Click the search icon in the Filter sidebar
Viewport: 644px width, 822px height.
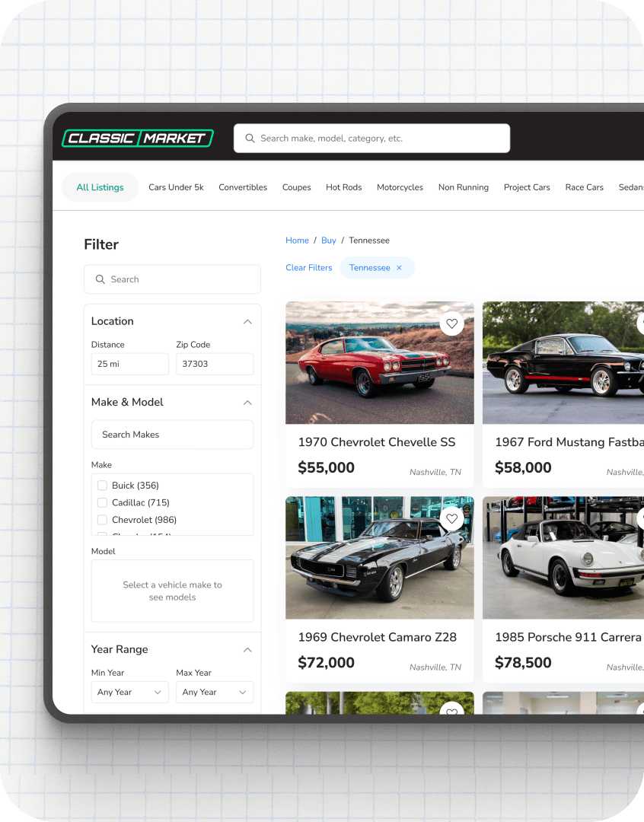(100, 279)
